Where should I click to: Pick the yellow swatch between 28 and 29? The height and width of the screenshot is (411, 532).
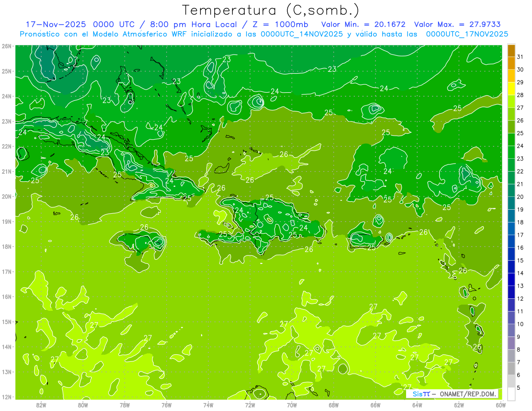click(511, 89)
